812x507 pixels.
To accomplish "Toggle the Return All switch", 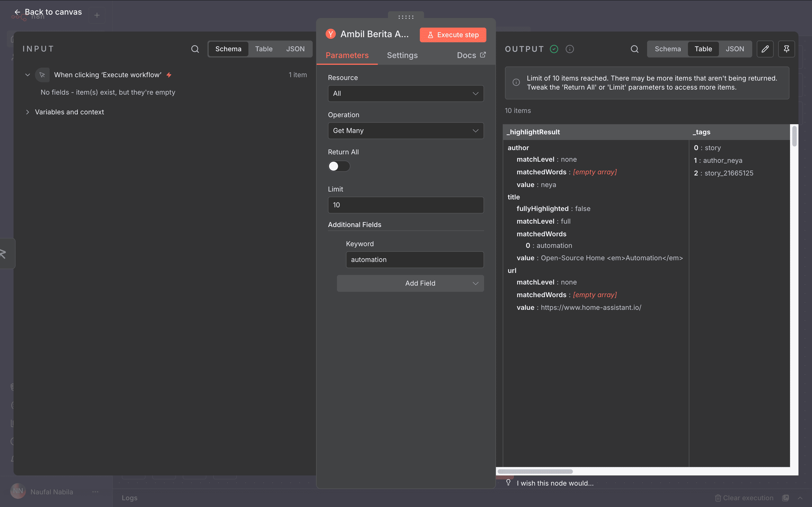I will pyautogui.click(x=339, y=166).
